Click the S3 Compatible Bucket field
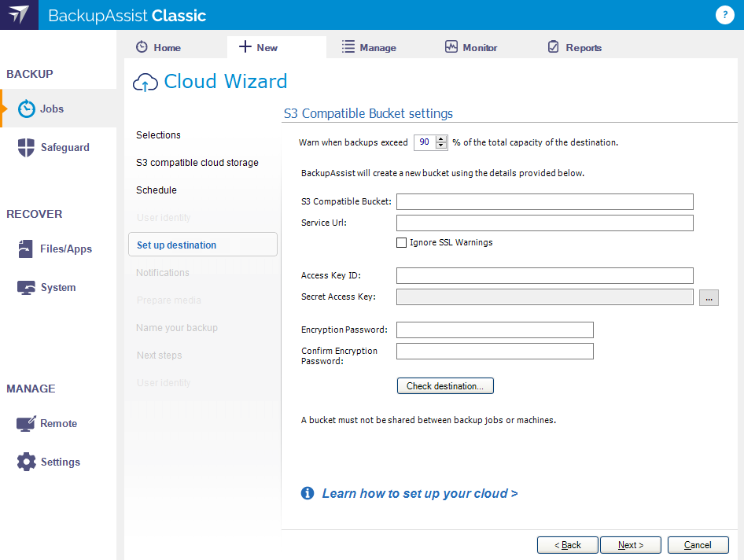This screenshot has width=744, height=560. [545, 201]
